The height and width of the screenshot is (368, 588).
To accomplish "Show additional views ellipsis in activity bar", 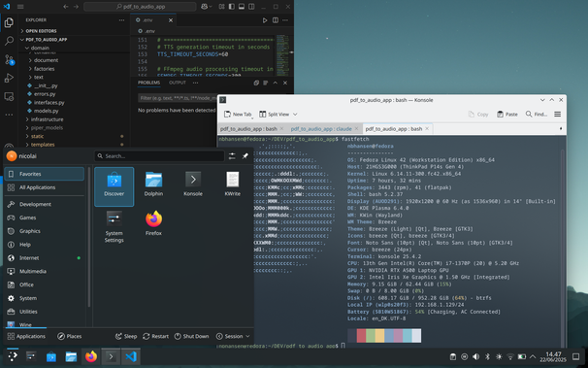I will (x=9, y=115).
